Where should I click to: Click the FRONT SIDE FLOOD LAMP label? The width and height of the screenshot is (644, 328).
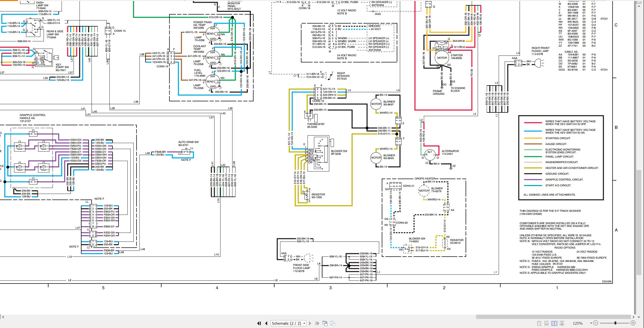pyautogui.click(x=301, y=266)
